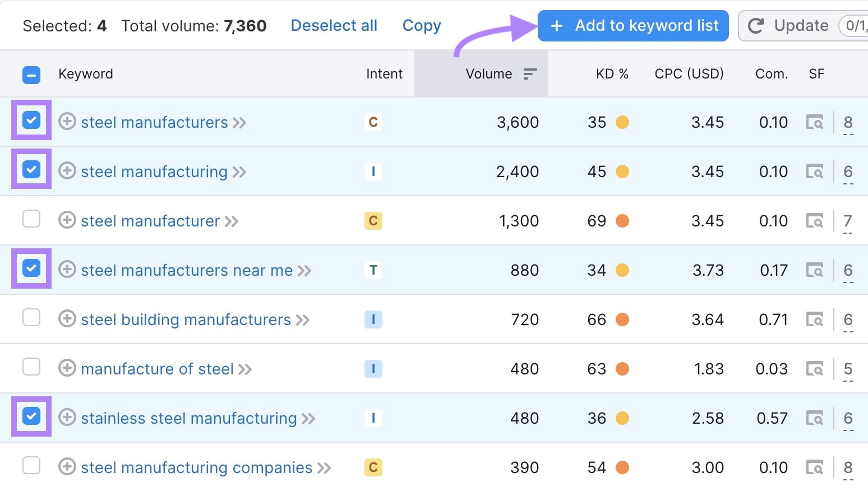Click Informational intent badge for 'stainless steel manufacturing'
The width and height of the screenshot is (868, 491).
click(x=373, y=418)
